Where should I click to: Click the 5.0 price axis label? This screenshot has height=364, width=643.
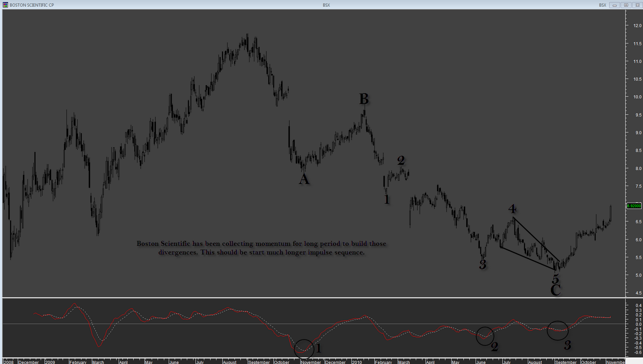coord(638,275)
